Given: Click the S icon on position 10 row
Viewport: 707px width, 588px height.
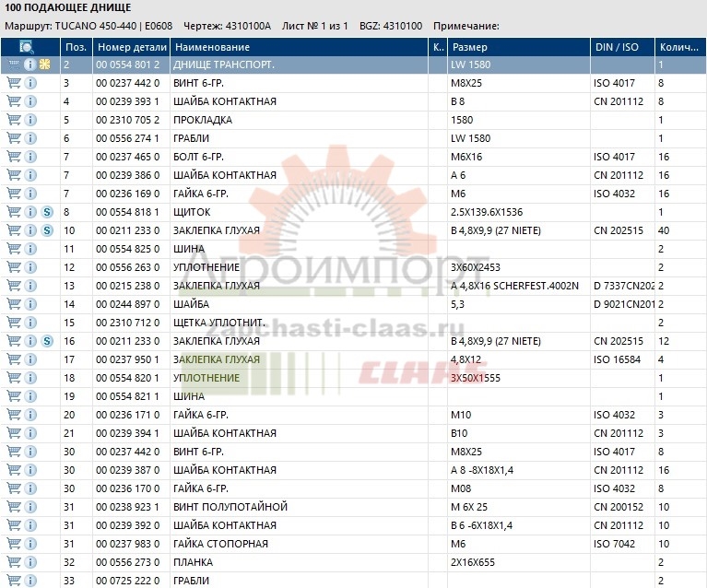Looking at the screenshot, I should (x=47, y=230).
